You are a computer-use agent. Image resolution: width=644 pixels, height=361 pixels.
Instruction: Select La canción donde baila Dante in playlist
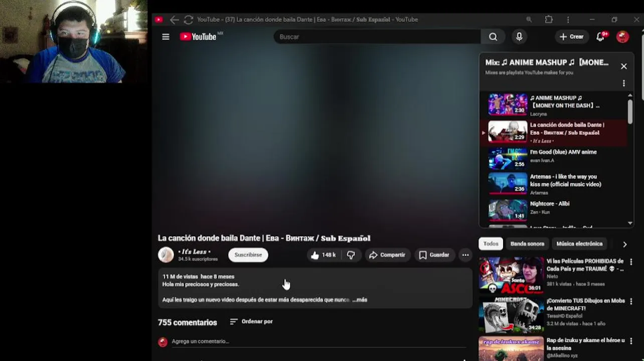[x=553, y=132]
